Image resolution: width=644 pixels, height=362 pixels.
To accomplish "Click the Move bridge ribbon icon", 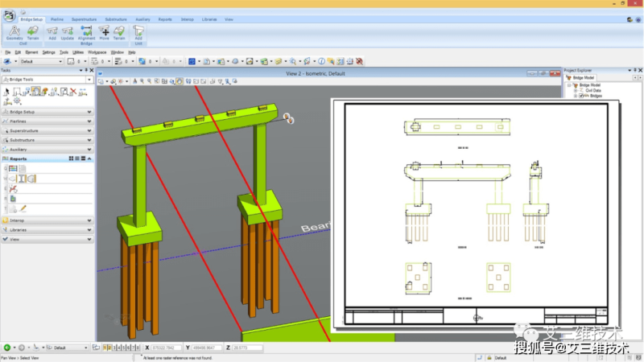I will (x=102, y=31).
